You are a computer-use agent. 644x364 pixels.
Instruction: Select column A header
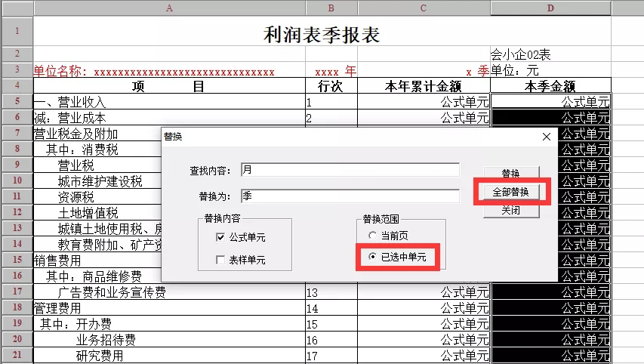(169, 8)
